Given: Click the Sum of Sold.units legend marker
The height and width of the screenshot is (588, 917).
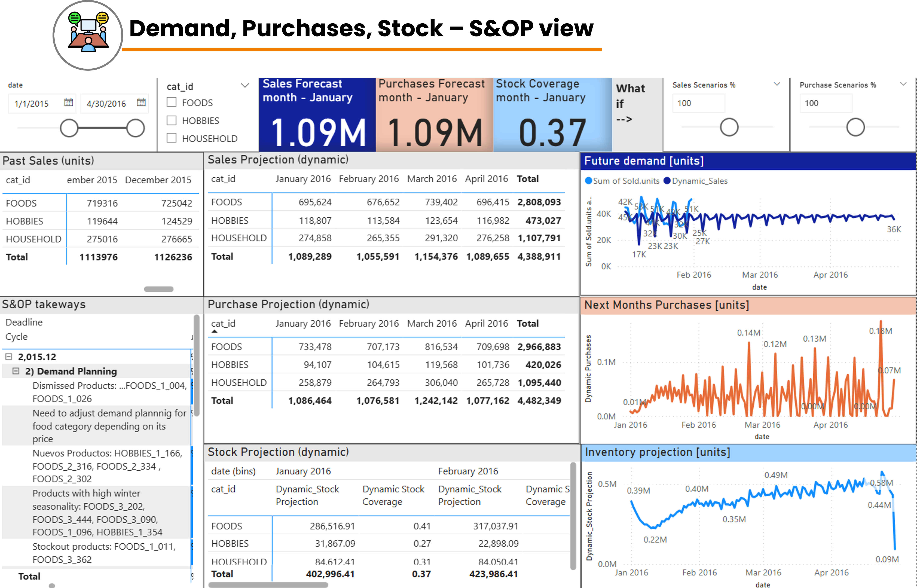Looking at the screenshot, I should click(x=588, y=181).
